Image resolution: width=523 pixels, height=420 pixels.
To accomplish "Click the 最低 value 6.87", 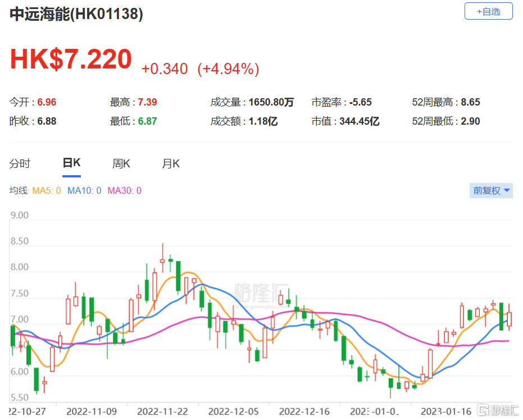I will [147, 121].
